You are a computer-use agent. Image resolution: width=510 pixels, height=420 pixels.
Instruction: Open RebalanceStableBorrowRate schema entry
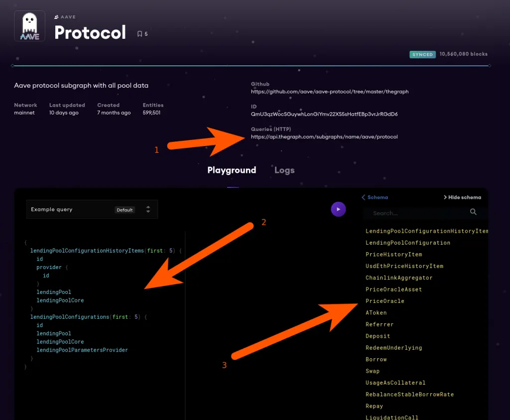coord(409,395)
